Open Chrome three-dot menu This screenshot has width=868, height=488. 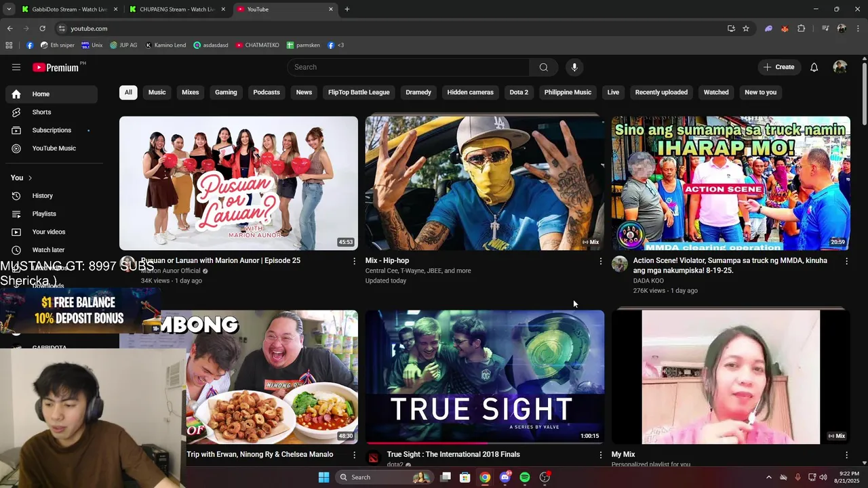pos(859,28)
